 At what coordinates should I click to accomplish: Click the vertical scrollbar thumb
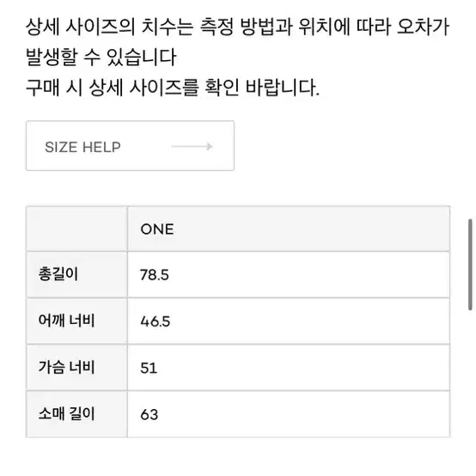(x=470, y=265)
